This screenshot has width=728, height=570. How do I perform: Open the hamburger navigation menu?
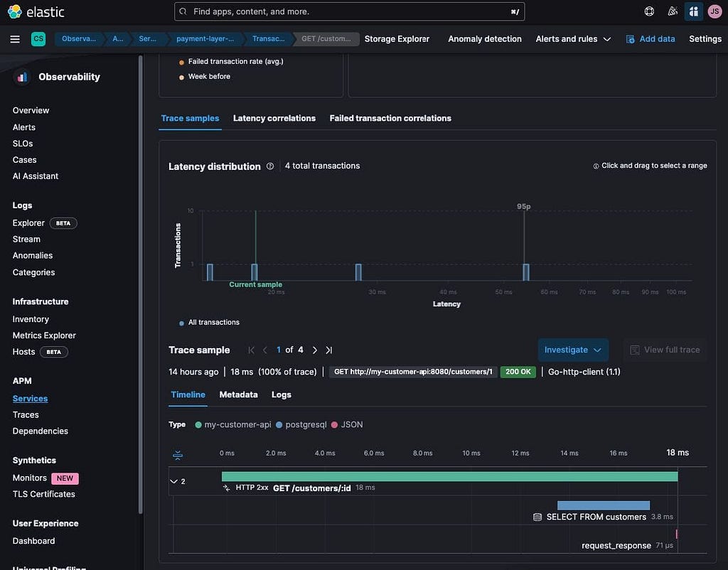coord(15,39)
